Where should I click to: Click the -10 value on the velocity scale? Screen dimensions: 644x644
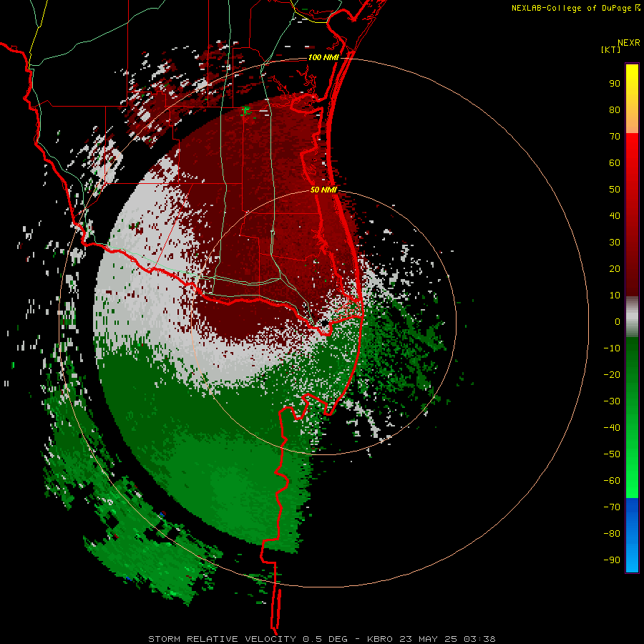(612, 348)
